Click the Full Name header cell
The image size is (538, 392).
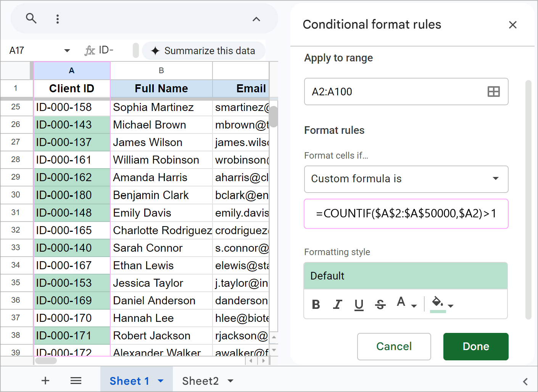[161, 88]
